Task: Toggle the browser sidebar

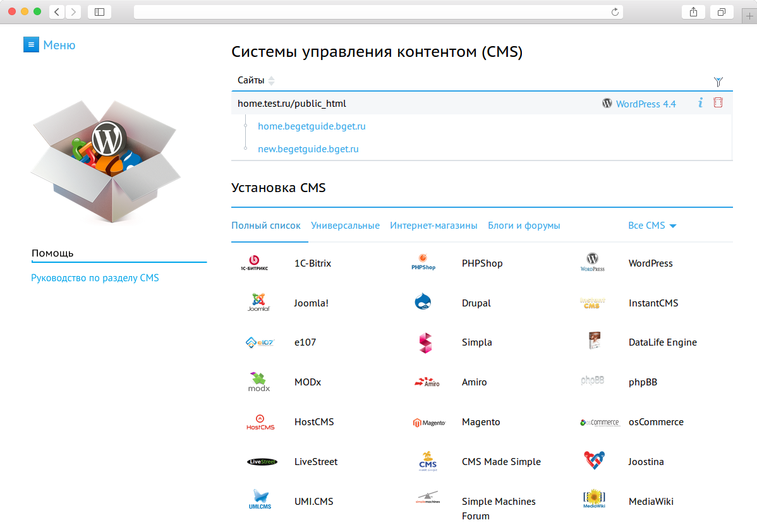Action: tap(99, 11)
